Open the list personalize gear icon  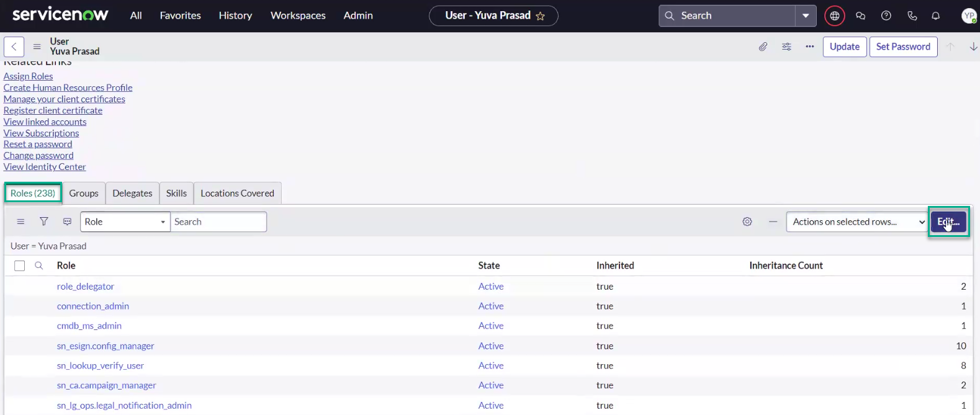pos(747,221)
